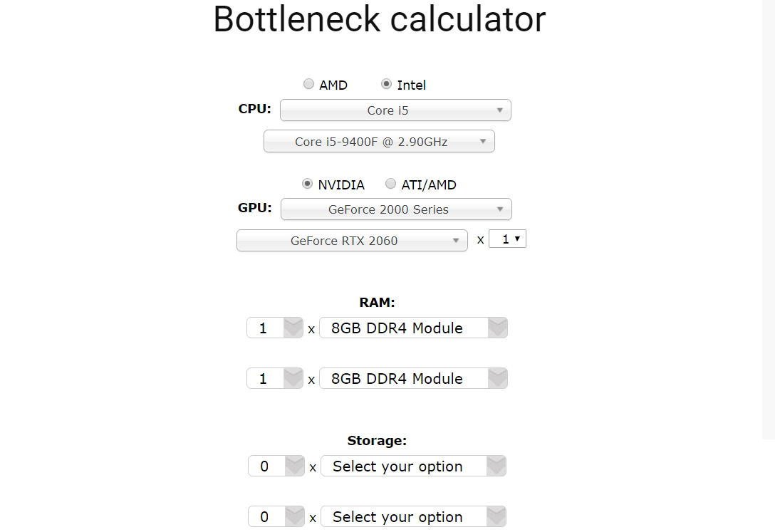Click the arrow on the Core i5 family dropdown
The width and height of the screenshot is (775, 532).
500,110
